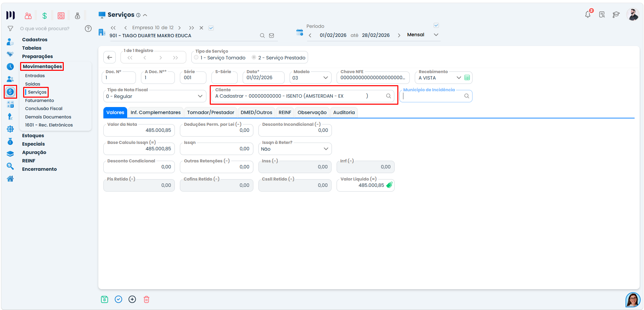Advance the period with the right chevron

(x=399, y=35)
